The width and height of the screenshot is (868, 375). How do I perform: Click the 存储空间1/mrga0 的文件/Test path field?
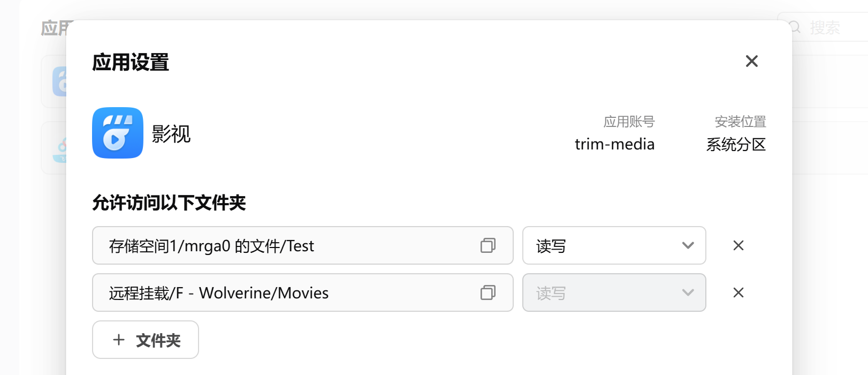(289, 245)
